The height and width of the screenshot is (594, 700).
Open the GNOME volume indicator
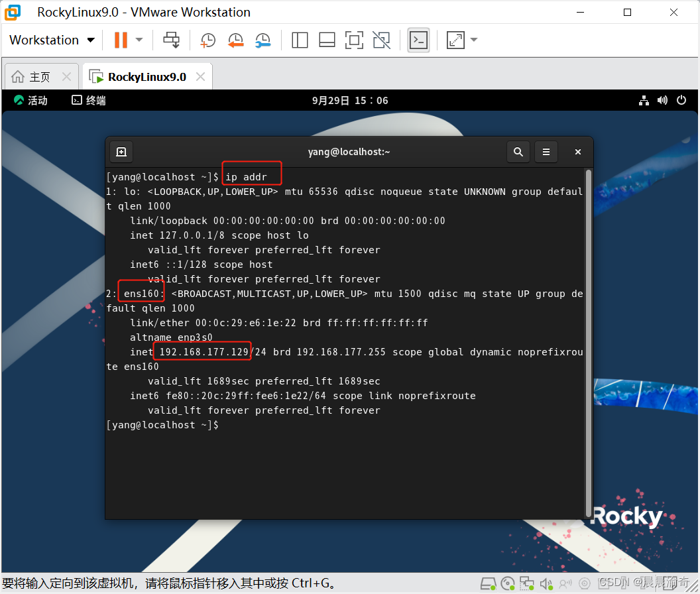pyautogui.click(x=662, y=101)
